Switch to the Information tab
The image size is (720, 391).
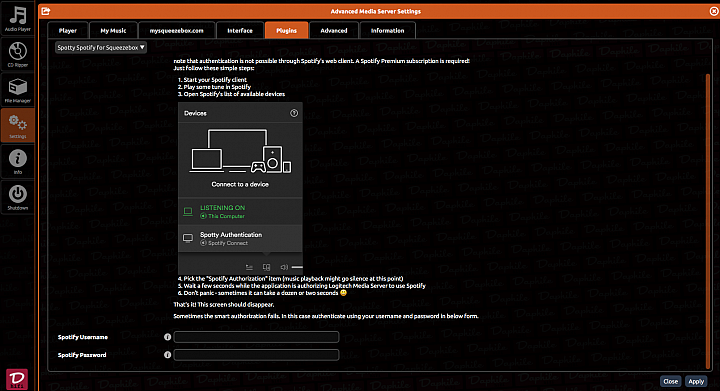(388, 31)
